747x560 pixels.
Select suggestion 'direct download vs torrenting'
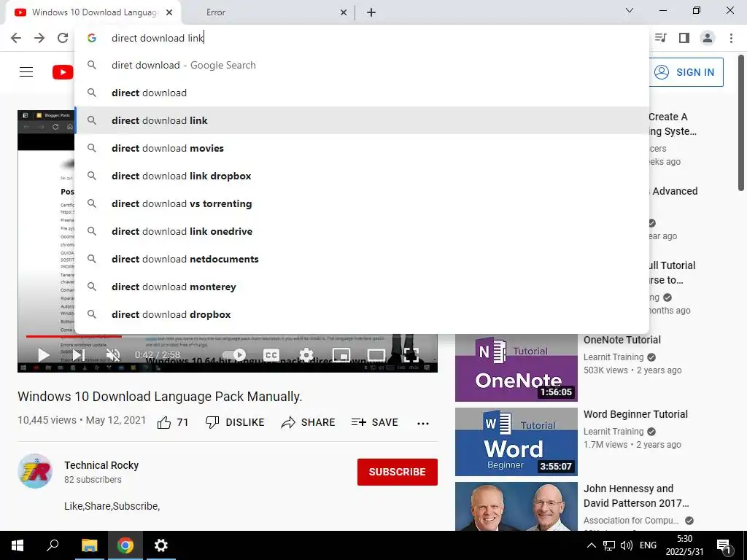(362, 203)
